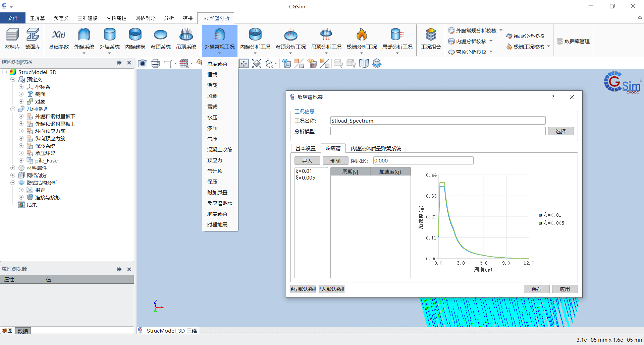Click the fit-to-view zoom extents icon
Viewport: 644px width, 345px height.
(x=257, y=63)
